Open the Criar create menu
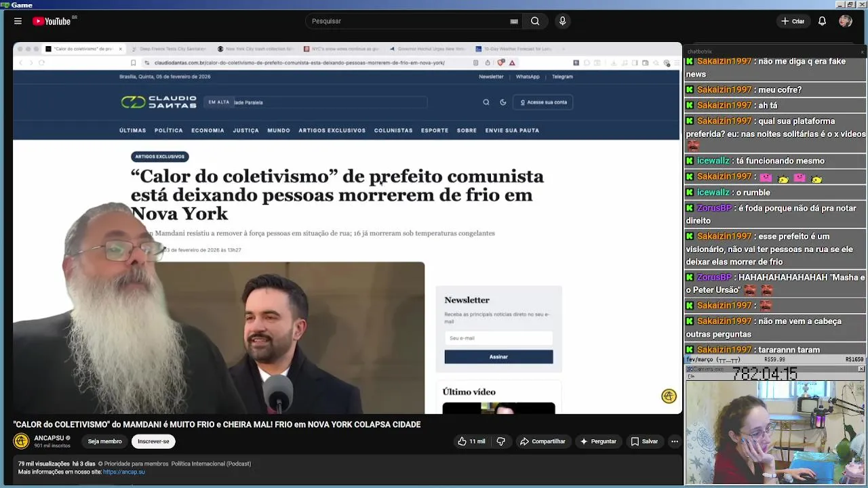Image resolution: width=868 pixels, height=488 pixels. [x=792, y=21]
